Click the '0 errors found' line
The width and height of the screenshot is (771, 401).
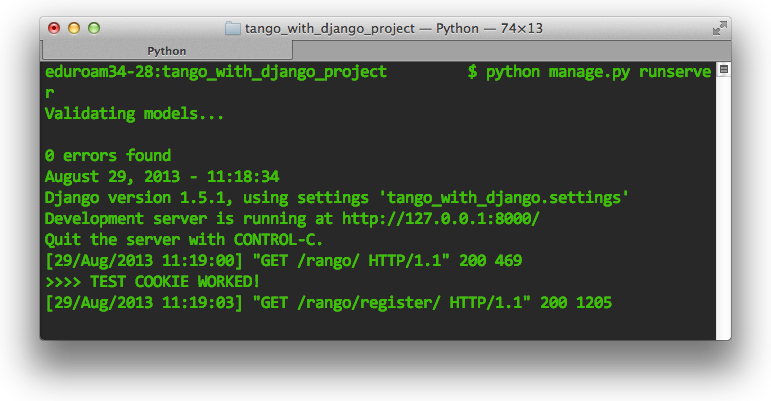[x=108, y=156]
